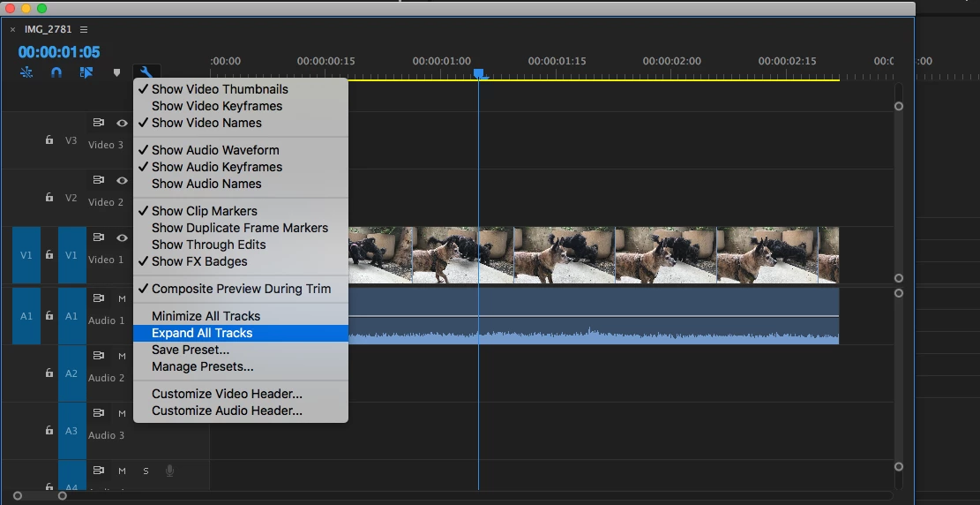Click the blue playhead marker on ruler

coord(479,74)
